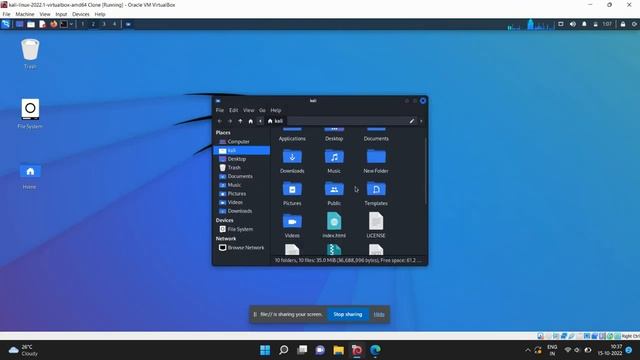Screen dimensions: 640x360
Task: Click the Hide link in the sharing bar
Action: (379, 314)
